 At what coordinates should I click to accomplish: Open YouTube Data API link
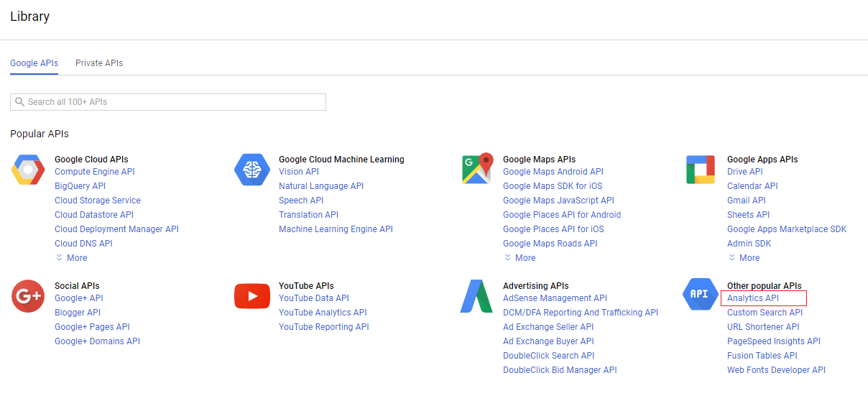pos(314,298)
